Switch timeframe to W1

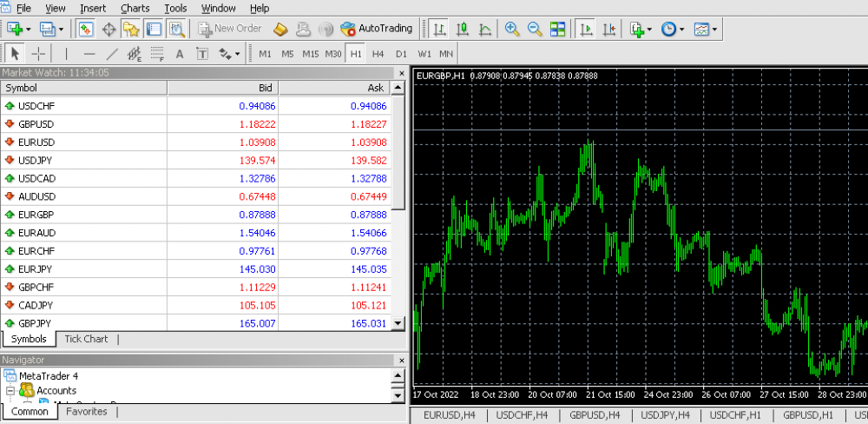tap(424, 54)
